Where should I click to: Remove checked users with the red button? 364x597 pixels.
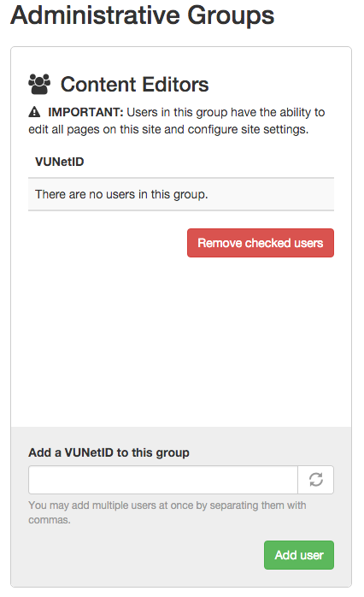pos(260,243)
